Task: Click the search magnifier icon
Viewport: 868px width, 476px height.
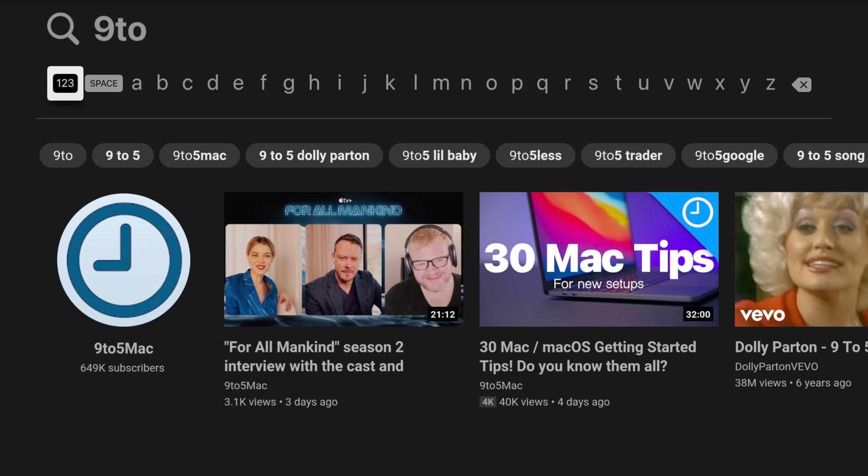Action: pyautogui.click(x=63, y=29)
